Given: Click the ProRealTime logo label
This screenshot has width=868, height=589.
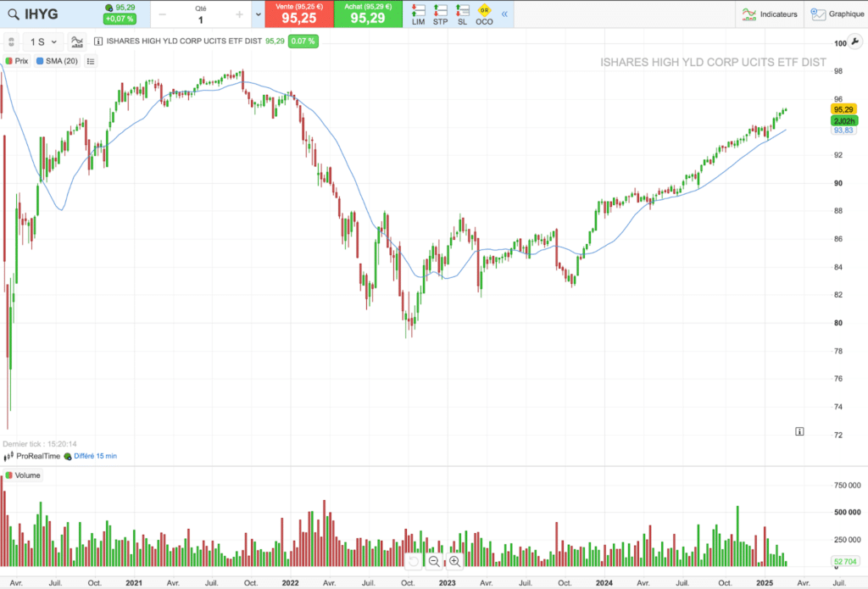Looking at the screenshot, I should [x=32, y=456].
